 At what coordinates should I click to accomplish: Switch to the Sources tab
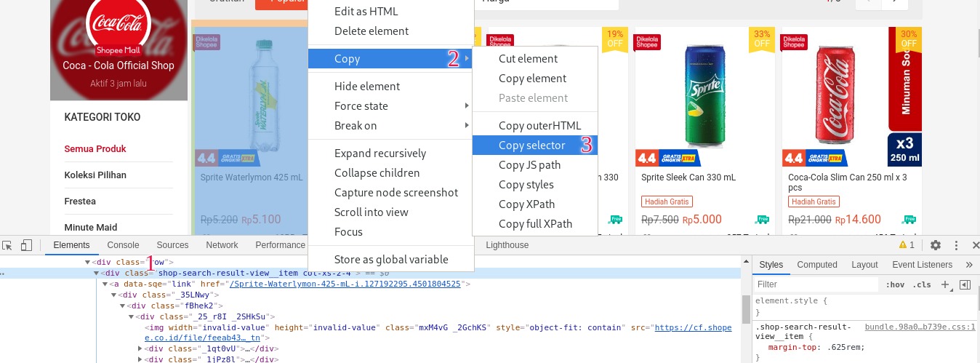pos(172,245)
